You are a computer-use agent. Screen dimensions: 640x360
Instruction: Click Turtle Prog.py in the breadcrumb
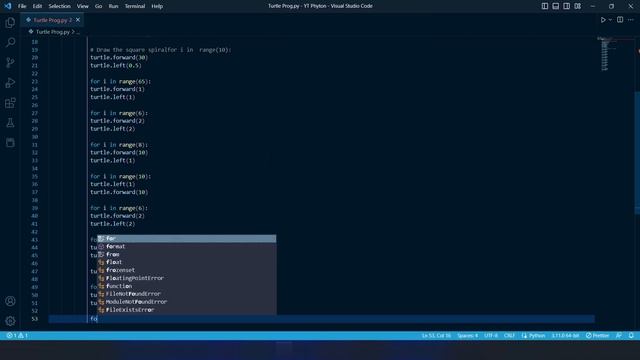click(52, 32)
